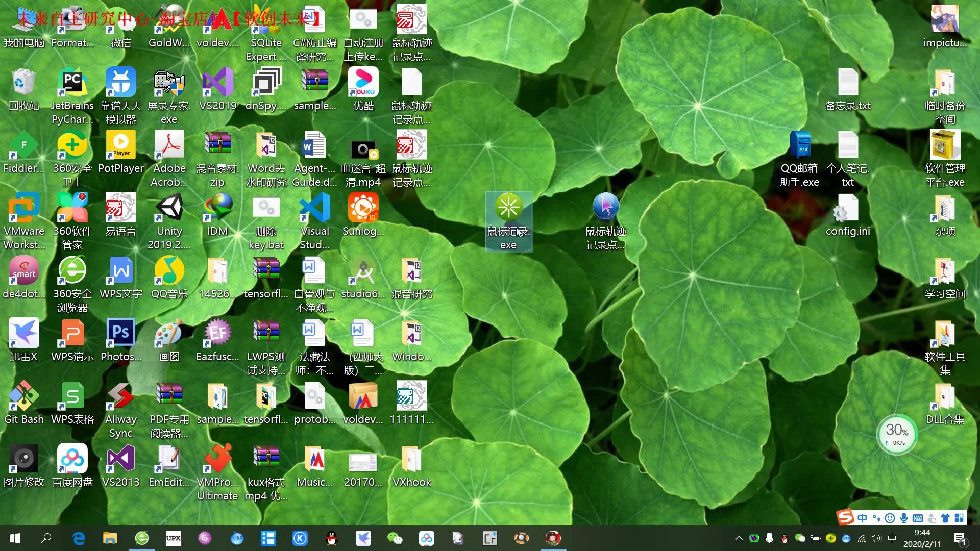Open the DLL合集 folder shortcut
980x551 pixels.
945,403
